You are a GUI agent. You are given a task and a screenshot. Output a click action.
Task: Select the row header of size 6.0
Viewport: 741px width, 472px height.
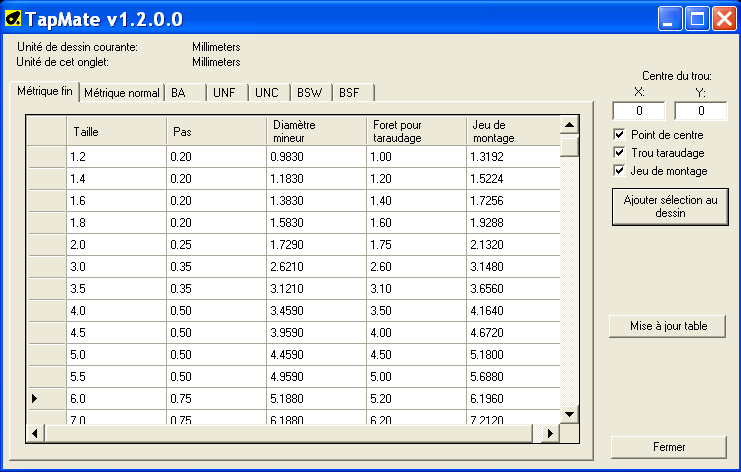(x=47, y=399)
